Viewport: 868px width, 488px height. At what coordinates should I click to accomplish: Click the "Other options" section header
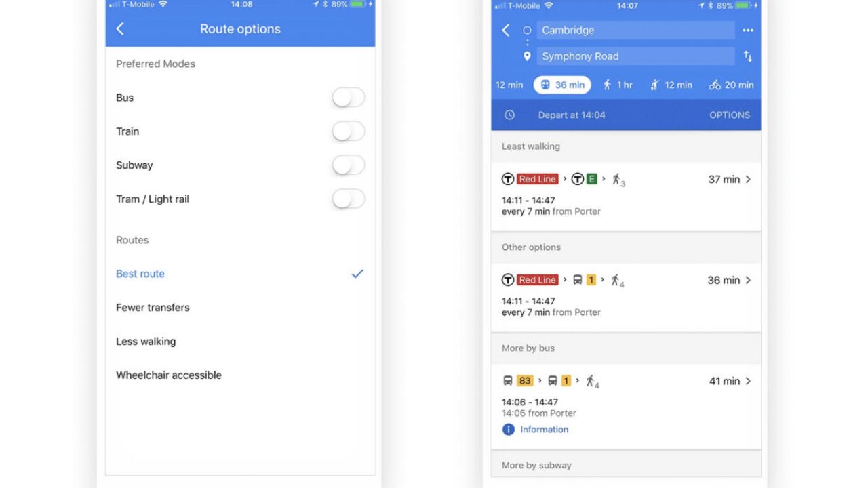[x=531, y=247]
